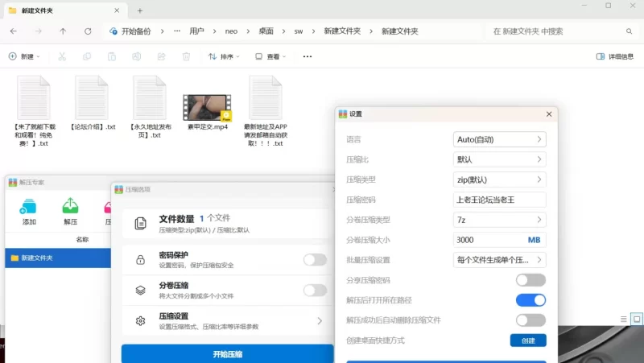Turn off 解压后打开所在路径 switch

click(530, 300)
